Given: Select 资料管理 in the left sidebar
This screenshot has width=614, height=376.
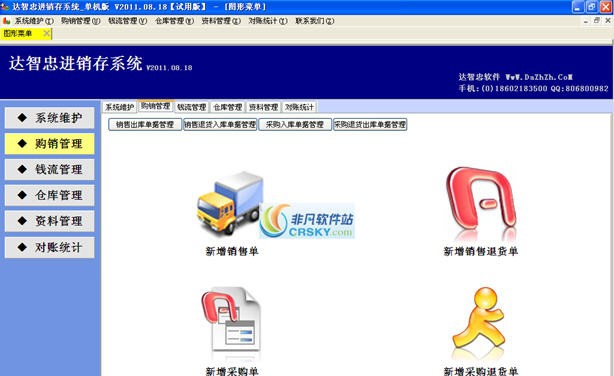Looking at the screenshot, I should (x=50, y=221).
